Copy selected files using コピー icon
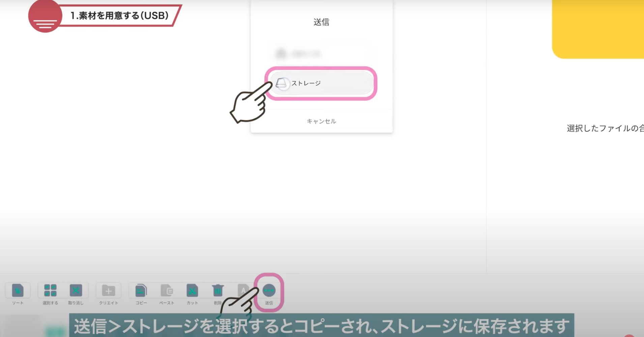 pyautogui.click(x=141, y=290)
